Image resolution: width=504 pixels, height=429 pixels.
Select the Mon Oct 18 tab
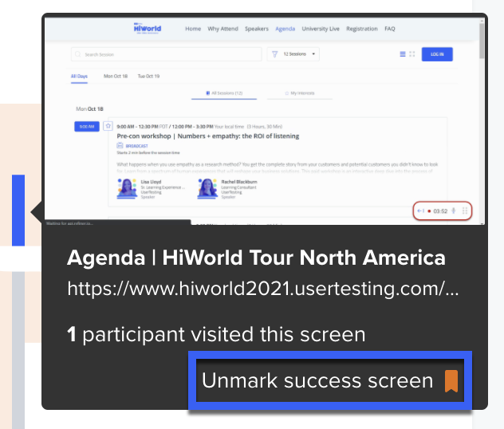[116, 77]
